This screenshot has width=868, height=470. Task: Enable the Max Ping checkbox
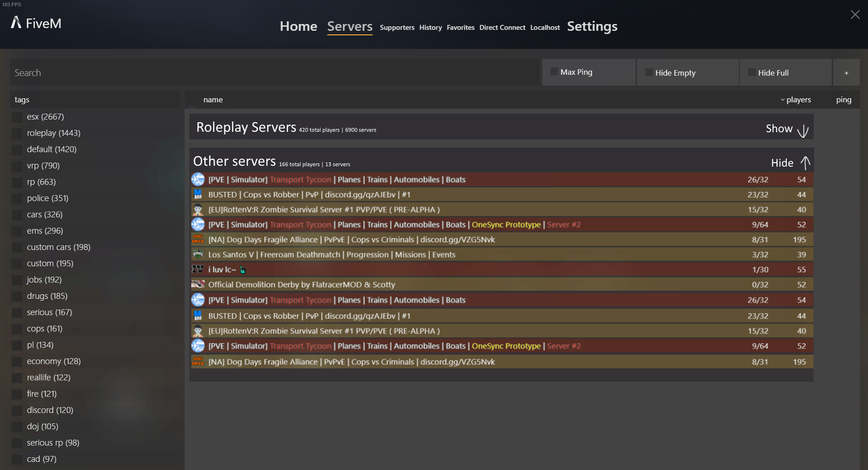554,72
